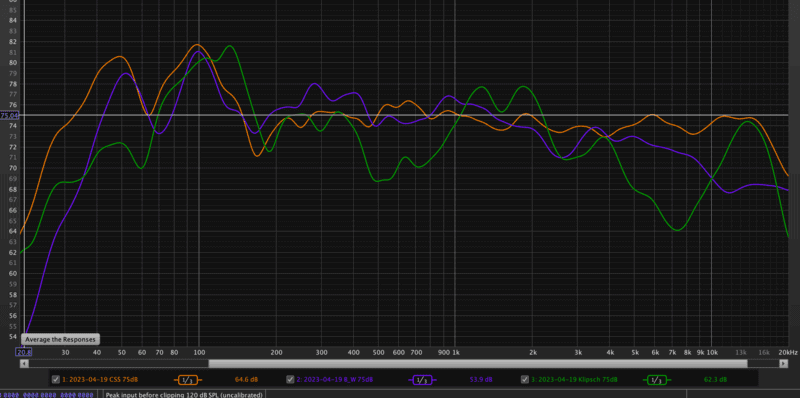
Task: Click the Peak input before clipping status text
Action: pyautogui.click(x=184, y=395)
